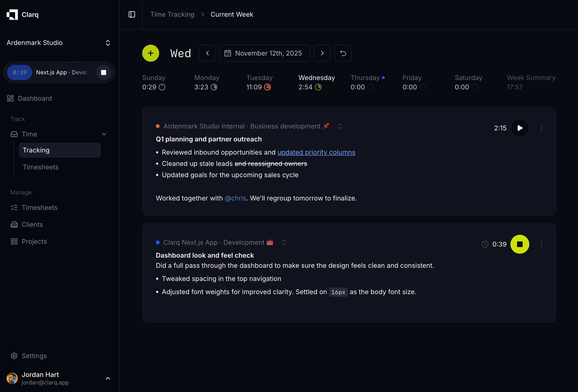Create a new entry with the lime plus icon
Viewport: 578px width, 392px height.
point(151,53)
